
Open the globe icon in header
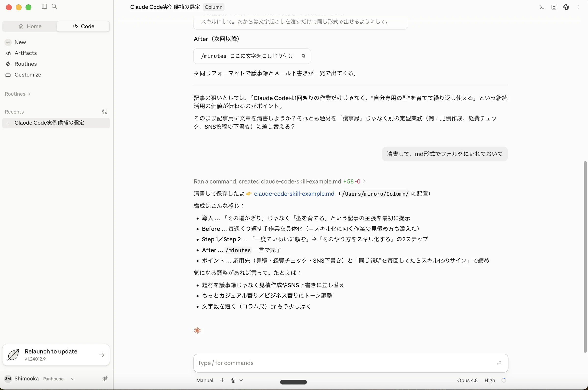click(x=566, y=7)
